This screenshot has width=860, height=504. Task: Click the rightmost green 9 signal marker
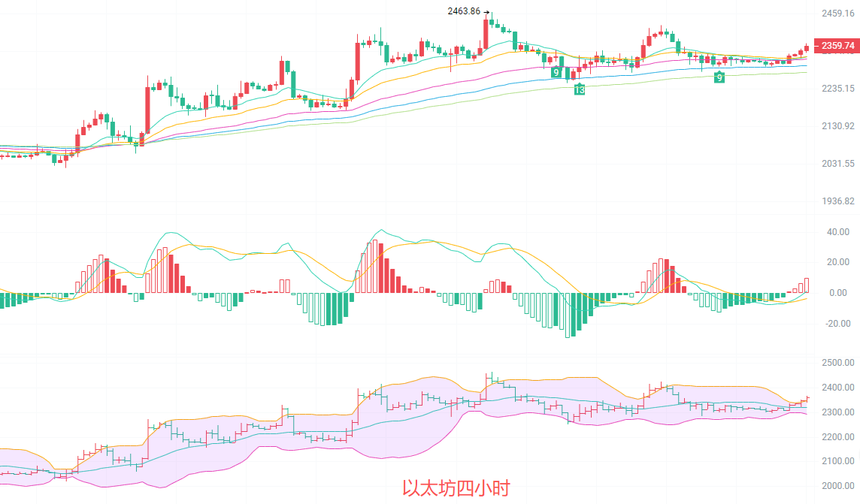(x=719, y=77)
